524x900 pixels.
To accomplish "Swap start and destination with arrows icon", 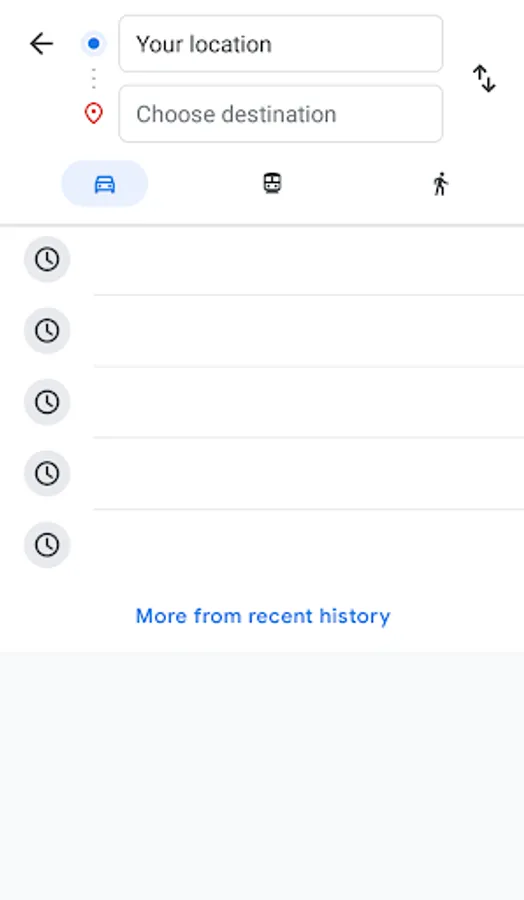I will [x=484, y=79].
